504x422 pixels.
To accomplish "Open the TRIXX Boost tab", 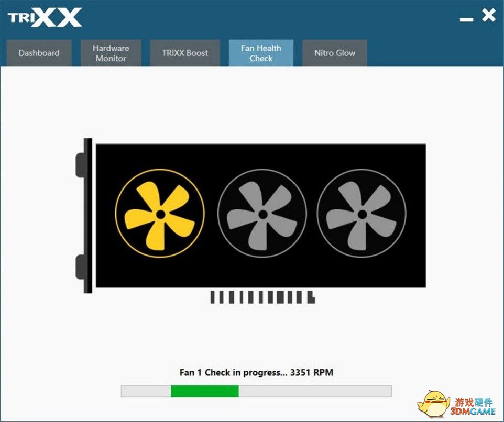I will tap(185, 53).
